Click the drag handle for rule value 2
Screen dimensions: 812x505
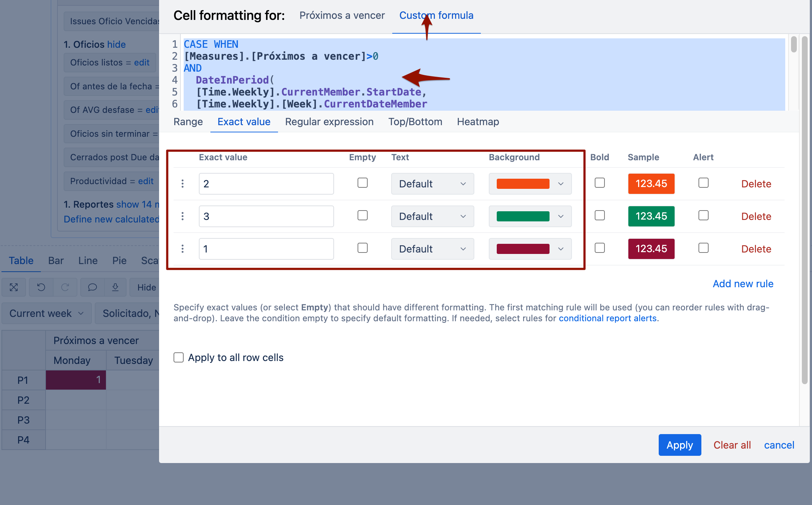point(183,184)
